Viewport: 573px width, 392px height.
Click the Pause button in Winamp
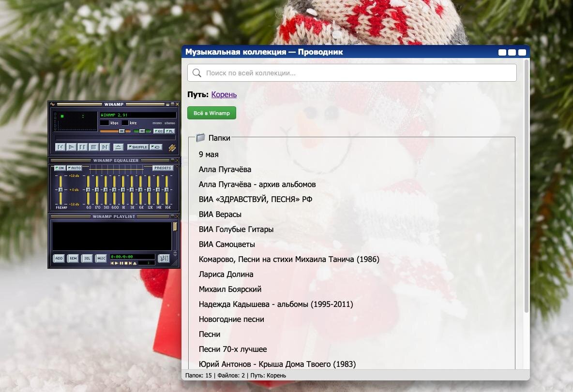pyautogui.click(x=83, y=147)
